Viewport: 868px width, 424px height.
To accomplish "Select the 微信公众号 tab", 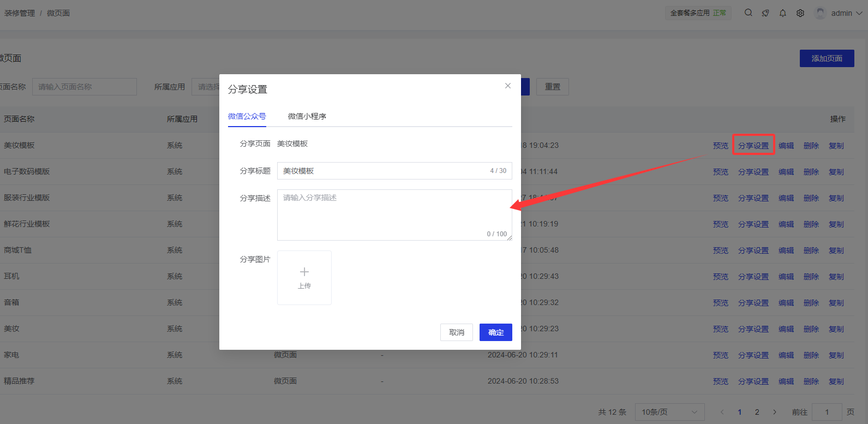I will coord(247,116).
